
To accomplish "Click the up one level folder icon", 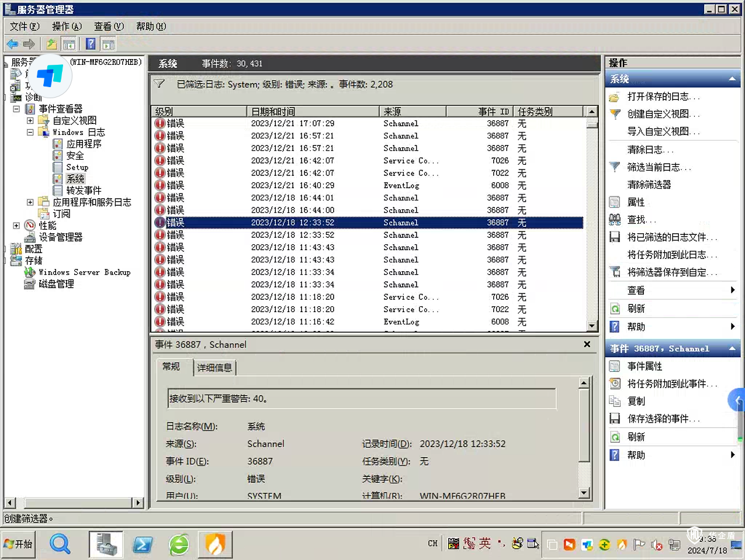I will click(x=51, y=44).
